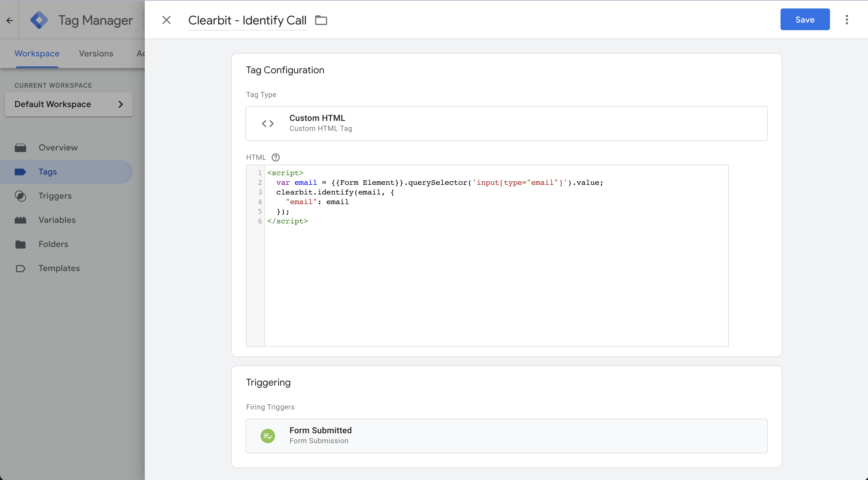The height and width of the screenshot is (480, 868).
Task: Click the Tag Configuration heading
Action: pos(285,70)
